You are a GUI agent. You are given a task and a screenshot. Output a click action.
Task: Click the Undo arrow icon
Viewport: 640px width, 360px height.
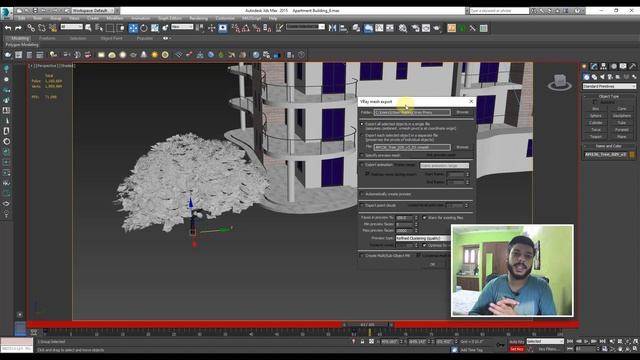8,28
